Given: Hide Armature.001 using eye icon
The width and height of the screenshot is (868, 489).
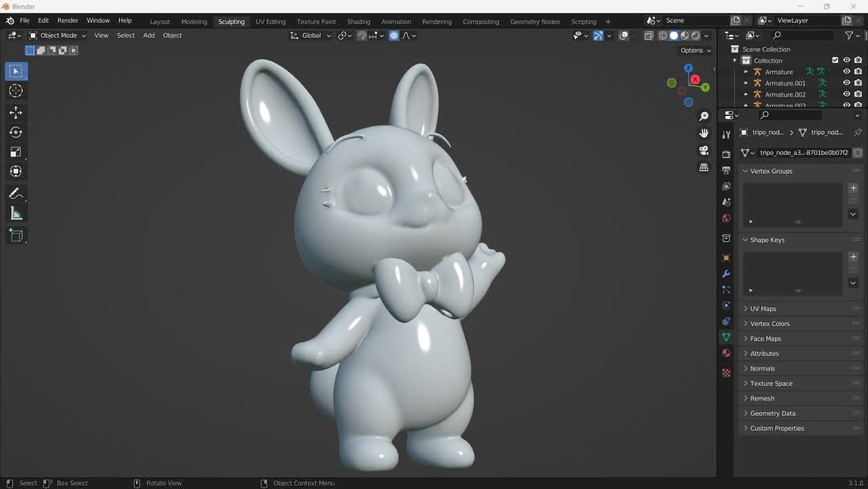Looking at the screenshot, I should click(846, 83).
